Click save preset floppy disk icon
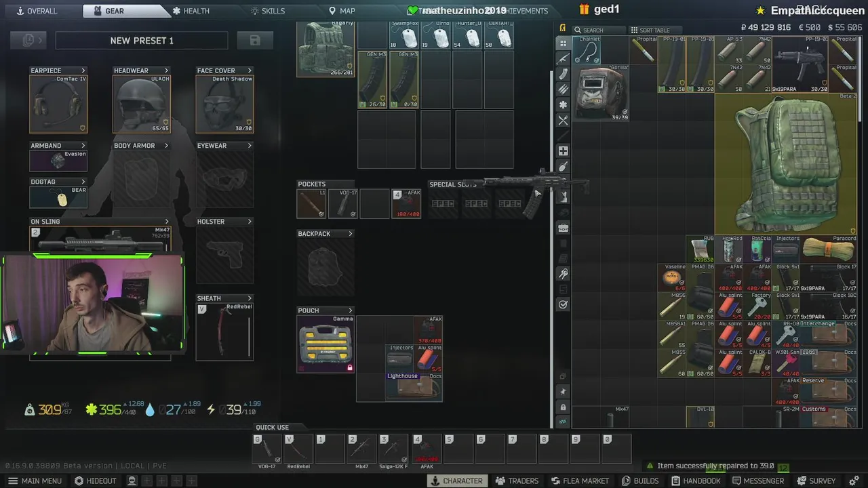 tap(255, 41)
